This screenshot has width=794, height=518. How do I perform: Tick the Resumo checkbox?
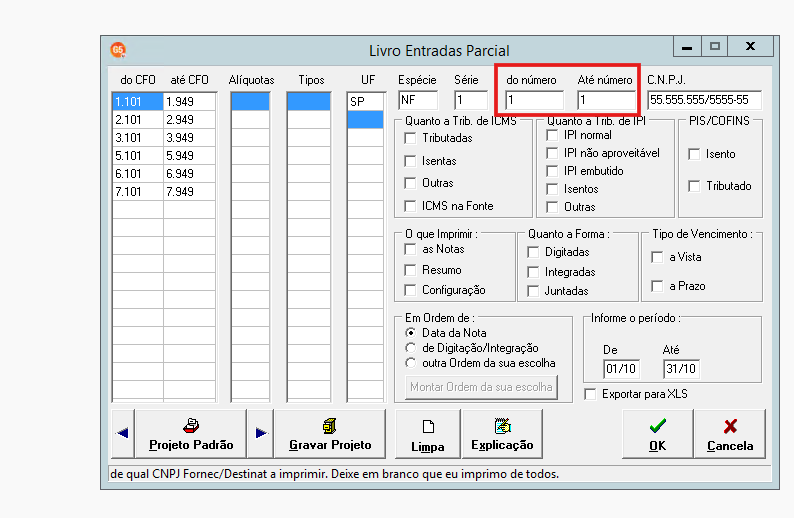coord(410,270)
